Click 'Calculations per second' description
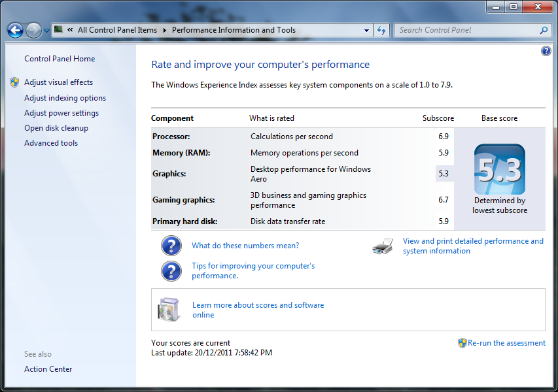558x392 pixels. pyautogui.click(x=292, y=137)
